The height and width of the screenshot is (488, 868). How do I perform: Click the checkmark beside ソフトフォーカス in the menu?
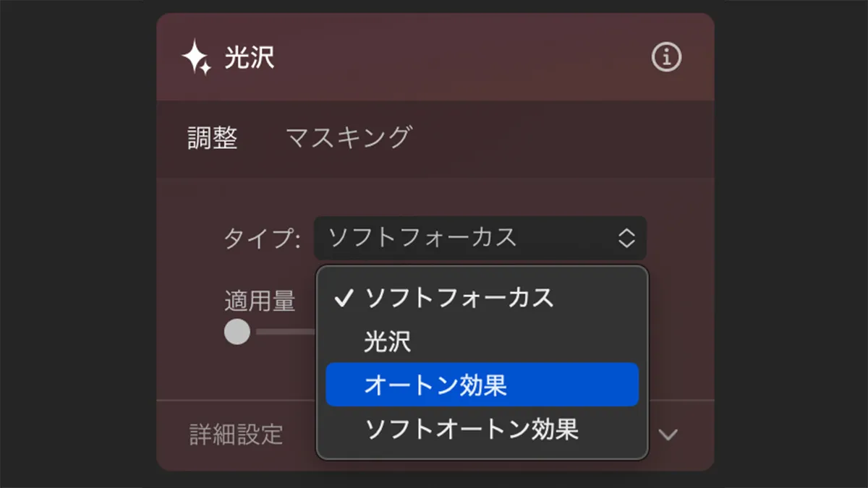point(345,297)
